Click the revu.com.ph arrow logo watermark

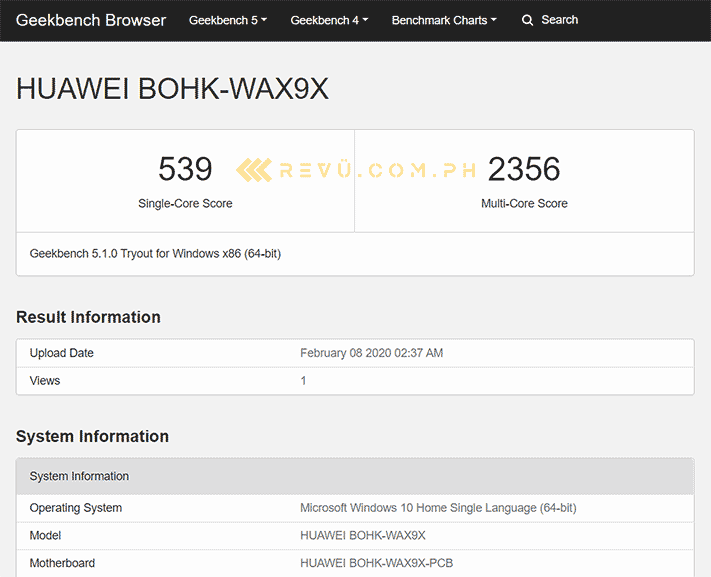click(x=254, y=170)
